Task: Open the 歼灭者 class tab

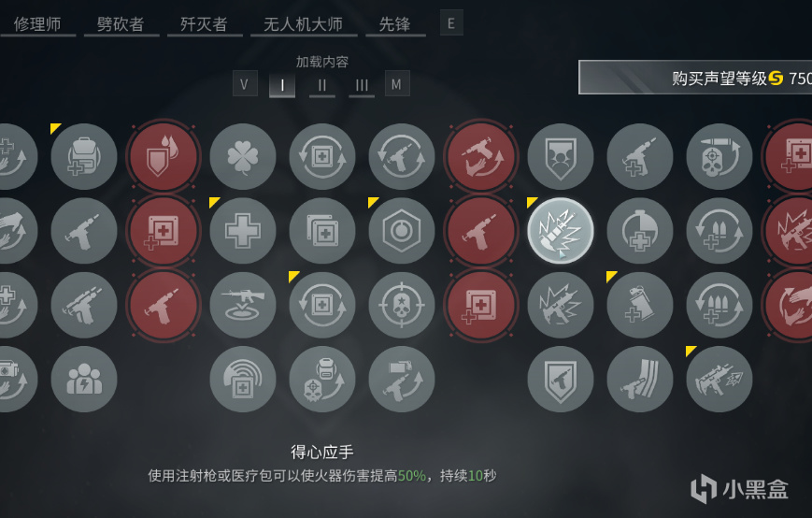Action: click(204, 23)
